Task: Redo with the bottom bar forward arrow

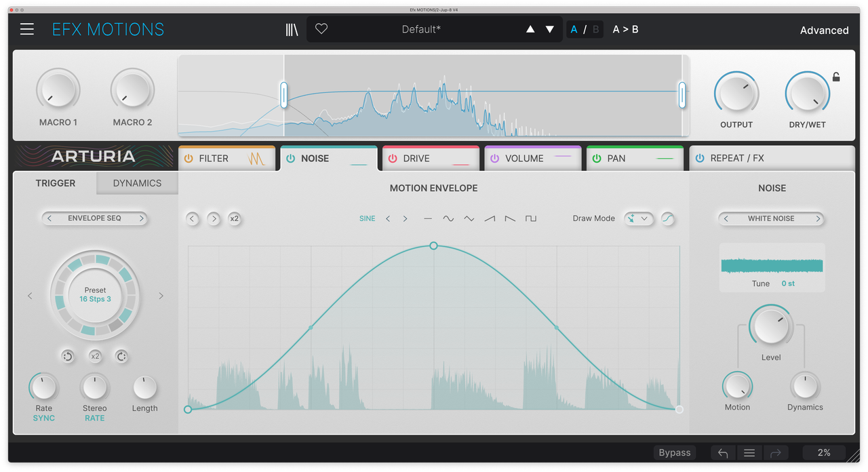Action: click(x=776, y=453)
